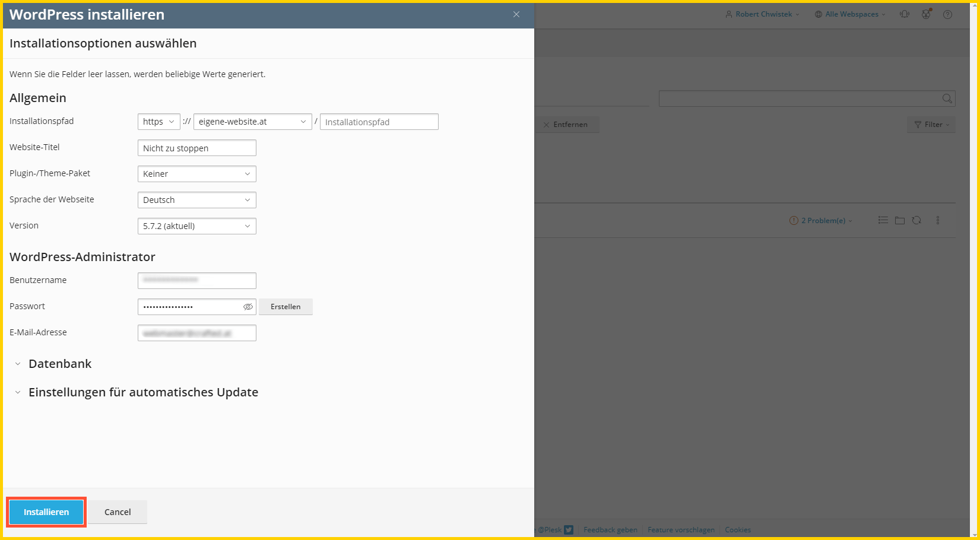980x540 pixels.
Task: Click the Feature vorschlagen link
Action: point(681,530)
